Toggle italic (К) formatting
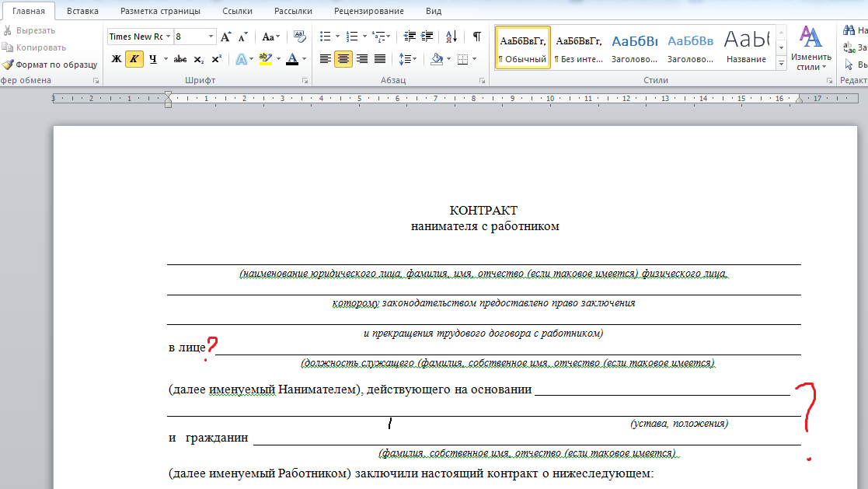The image size is (868, 489). 134,59
